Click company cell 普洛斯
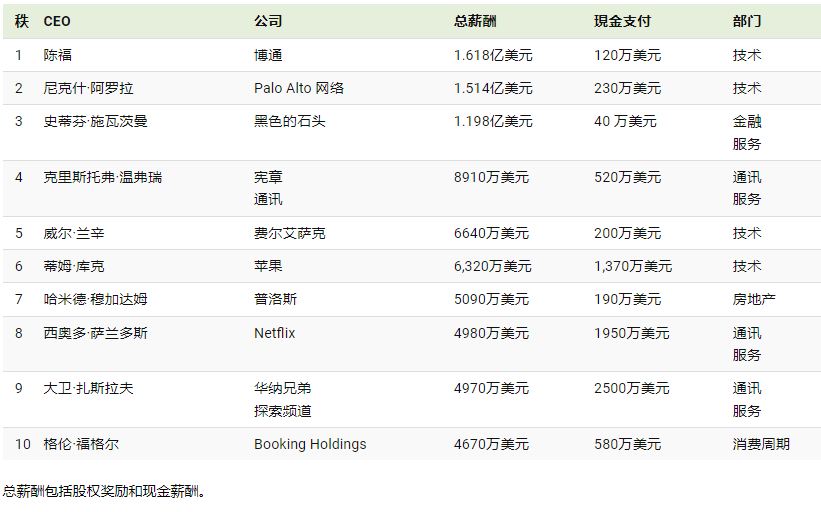Screen dimensions: 821x512 275,299
